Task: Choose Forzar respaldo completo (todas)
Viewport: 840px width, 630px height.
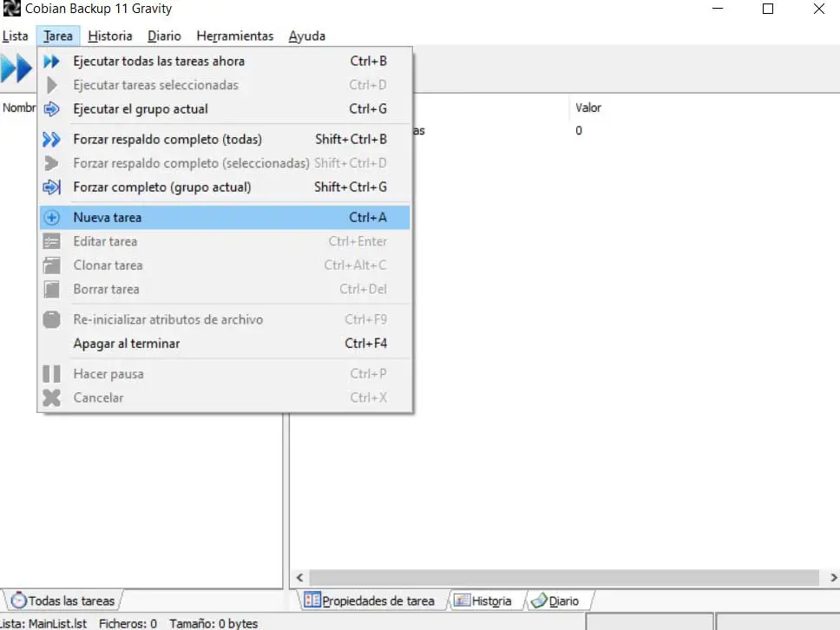Action: [225, 140]
